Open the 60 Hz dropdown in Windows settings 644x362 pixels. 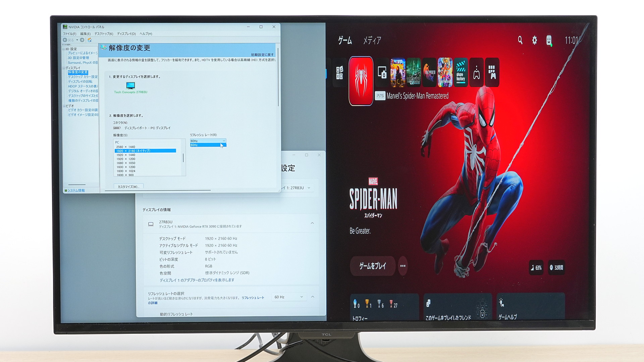click(288, 297)
